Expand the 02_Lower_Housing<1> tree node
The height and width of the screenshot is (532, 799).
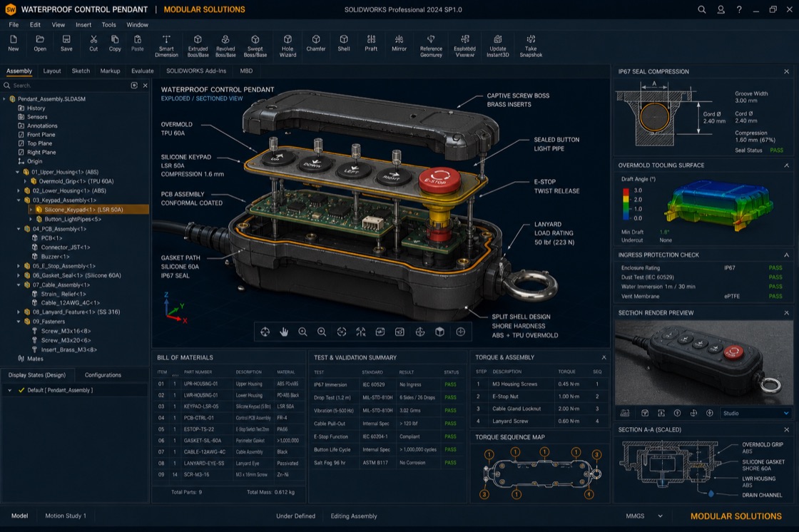pos(19,190)
